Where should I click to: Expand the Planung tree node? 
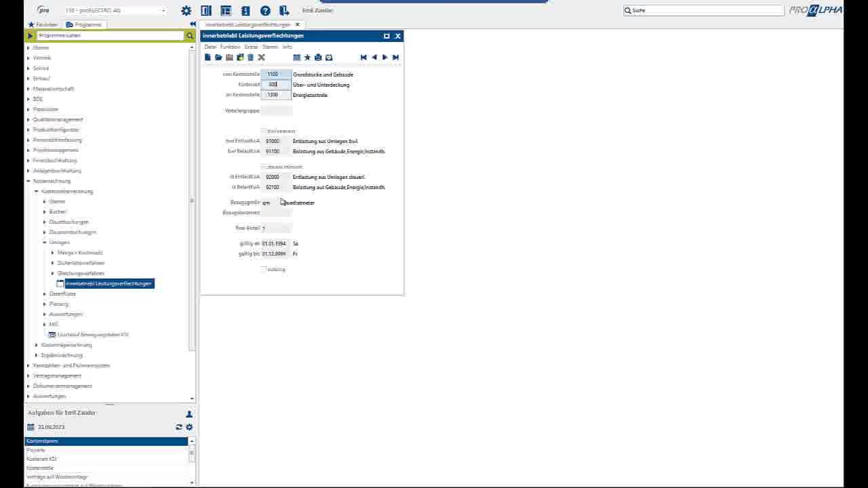pyautogui.click(x=44, y=304)
